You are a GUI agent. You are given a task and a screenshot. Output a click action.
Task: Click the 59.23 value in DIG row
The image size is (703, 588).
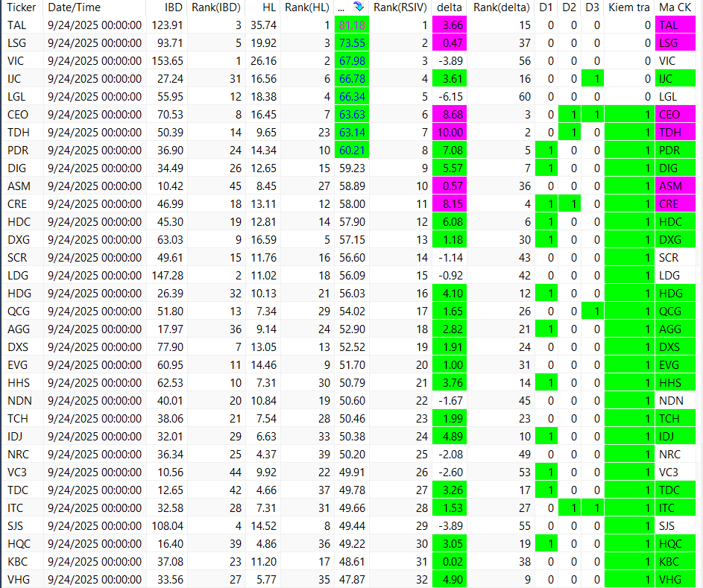352,168
